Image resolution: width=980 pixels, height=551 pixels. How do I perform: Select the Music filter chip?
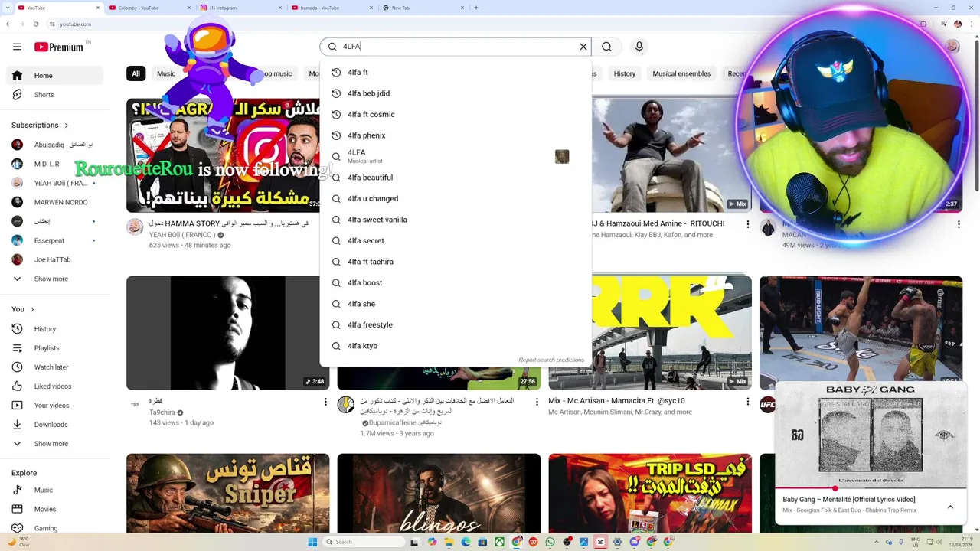tap(166, 74)
